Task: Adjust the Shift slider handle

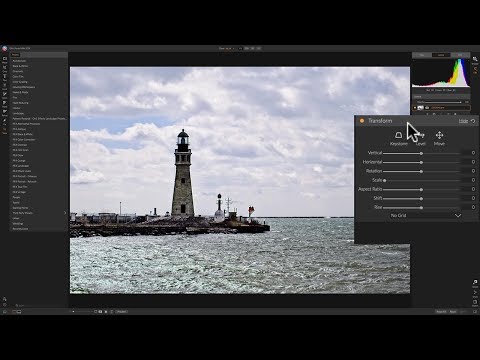Action: pyautogui.click(x=421, y=199)
